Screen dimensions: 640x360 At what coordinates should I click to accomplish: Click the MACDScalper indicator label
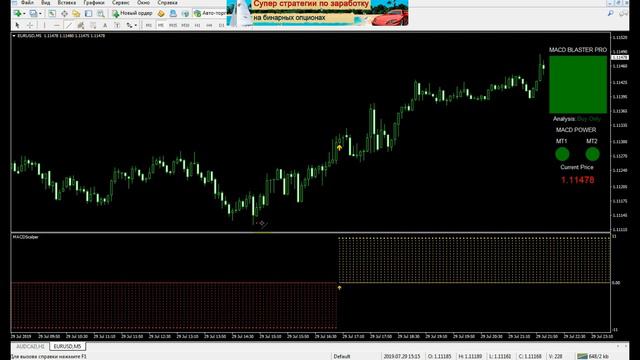25,237
